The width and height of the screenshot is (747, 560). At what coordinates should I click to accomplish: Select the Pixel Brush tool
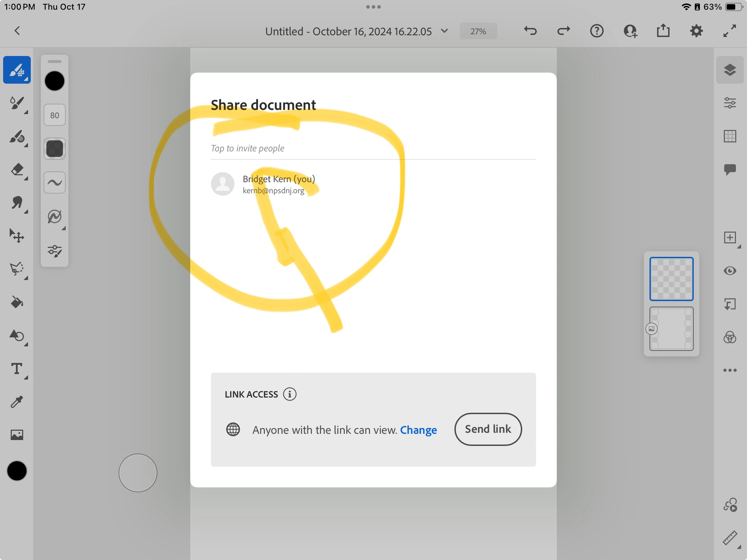point(17,70)
